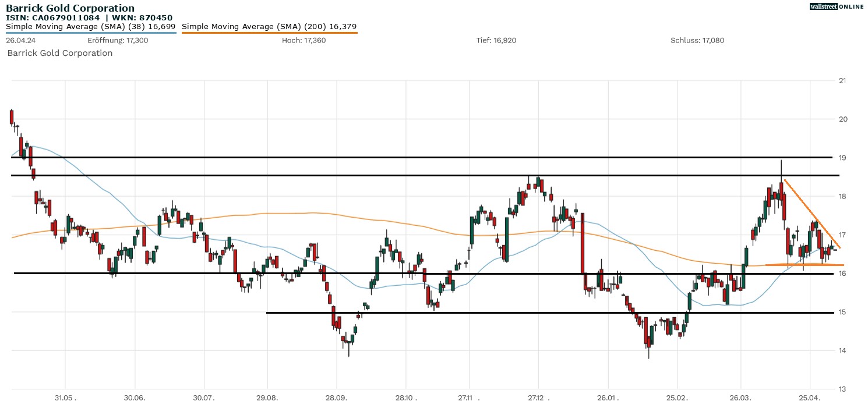868x401 pixels.
Task: Click the 29.08. date axis label
Action: [x=267, y=397]
